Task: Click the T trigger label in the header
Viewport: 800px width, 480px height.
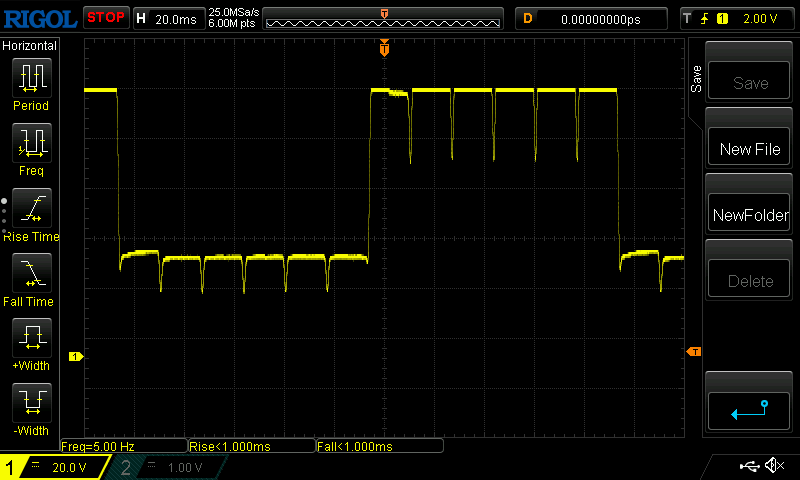Action: coord(687,19)
